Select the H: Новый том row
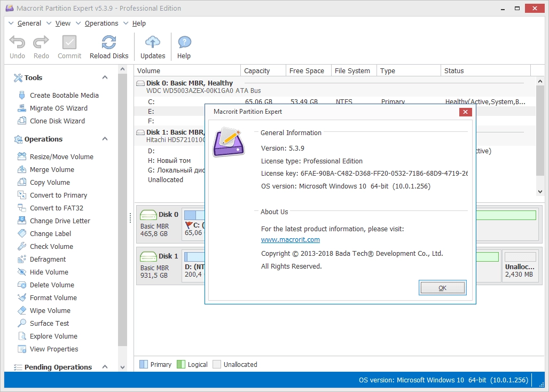 point(170,161)
